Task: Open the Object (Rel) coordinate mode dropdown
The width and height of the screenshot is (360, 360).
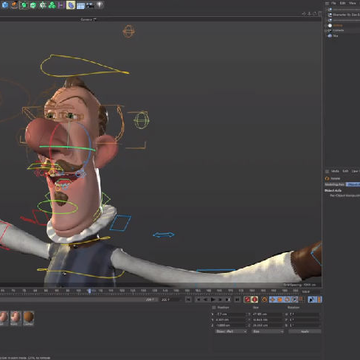Action: pyautogui.click(x=231, y=331)
